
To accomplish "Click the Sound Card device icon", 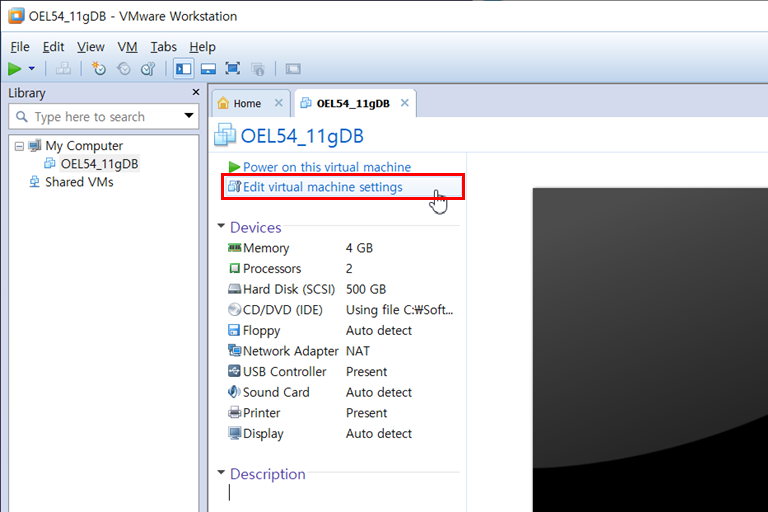I will 234,392.
